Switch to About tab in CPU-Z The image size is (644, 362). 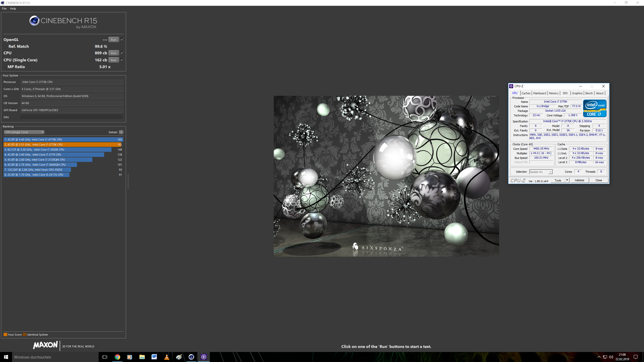(599, 93)
